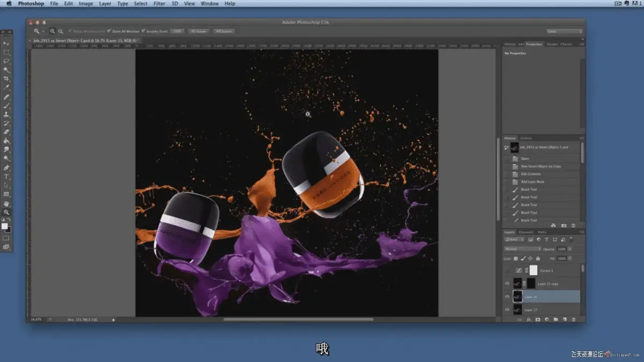The image size is (644, 362).
Task: Toggle Zoom All Windows checkbox
Action: 109,31
